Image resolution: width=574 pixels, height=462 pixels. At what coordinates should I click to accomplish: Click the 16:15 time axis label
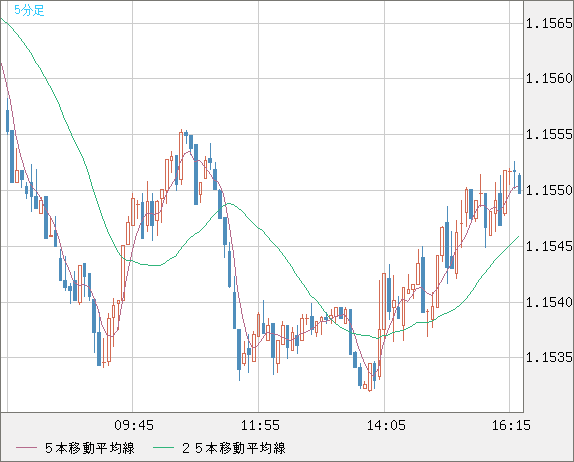511,425
